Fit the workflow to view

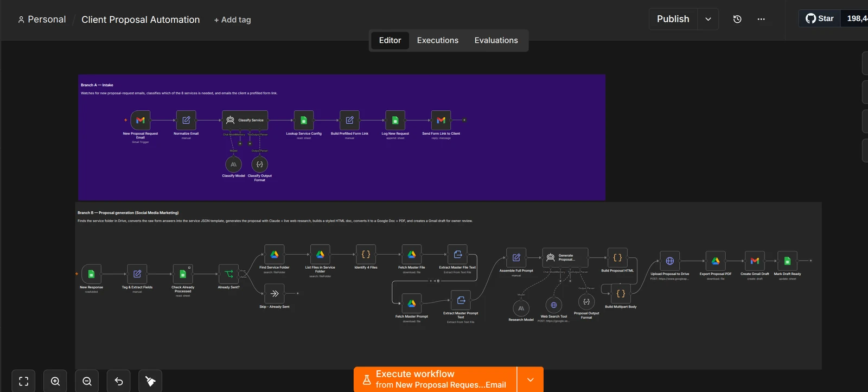[24, 381]
